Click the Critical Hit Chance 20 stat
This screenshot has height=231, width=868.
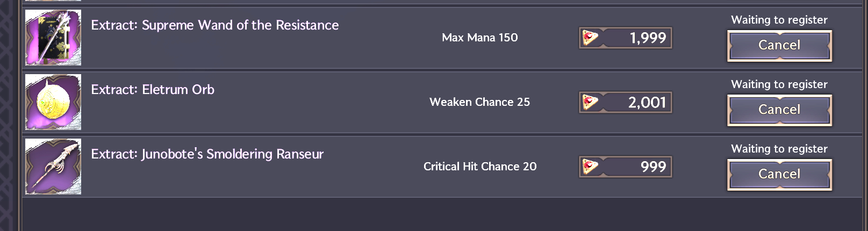pyautogui.click(x=480, y=167)
